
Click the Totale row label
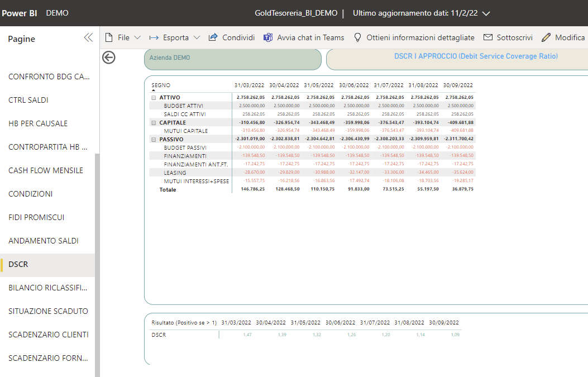click(x=168, y=190)
